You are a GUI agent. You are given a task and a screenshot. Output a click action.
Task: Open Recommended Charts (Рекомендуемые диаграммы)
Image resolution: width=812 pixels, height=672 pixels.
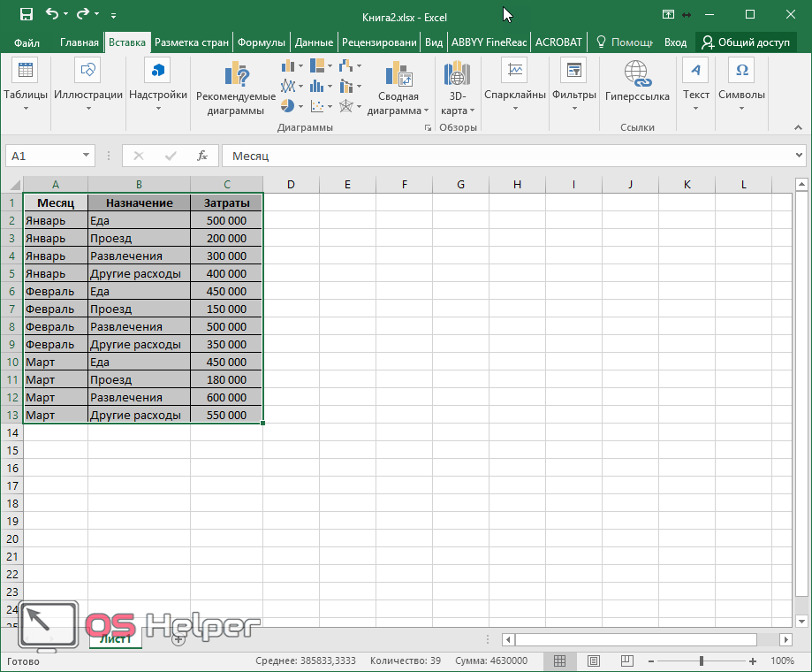tap(236, 88)
